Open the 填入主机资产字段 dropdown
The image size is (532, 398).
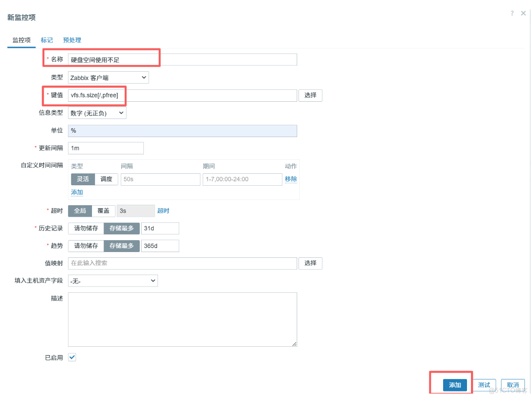(x=113, y=281)
